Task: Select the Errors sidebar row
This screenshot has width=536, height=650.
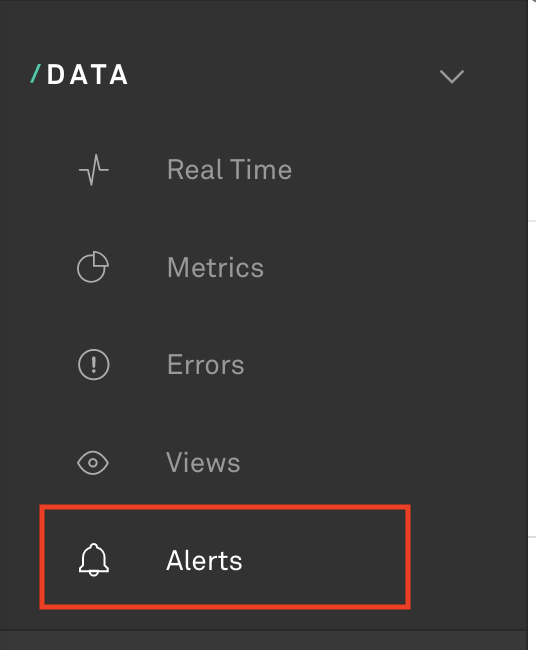Action: (264, 365)
